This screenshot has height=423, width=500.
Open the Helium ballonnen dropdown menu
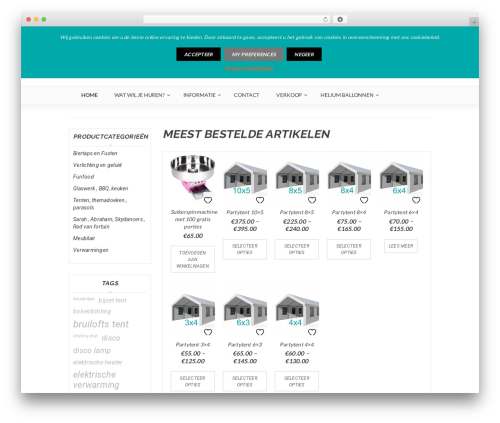(350, 95)
